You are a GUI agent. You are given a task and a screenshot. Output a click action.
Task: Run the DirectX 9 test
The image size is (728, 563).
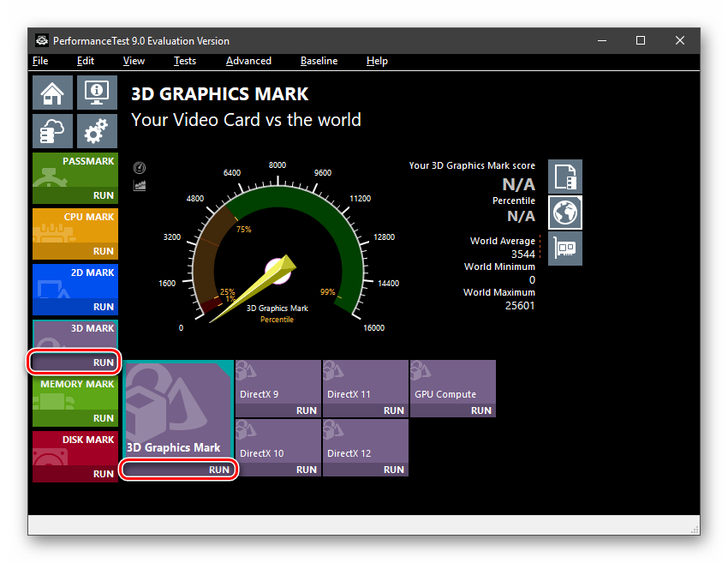click(x=306, y=410)
